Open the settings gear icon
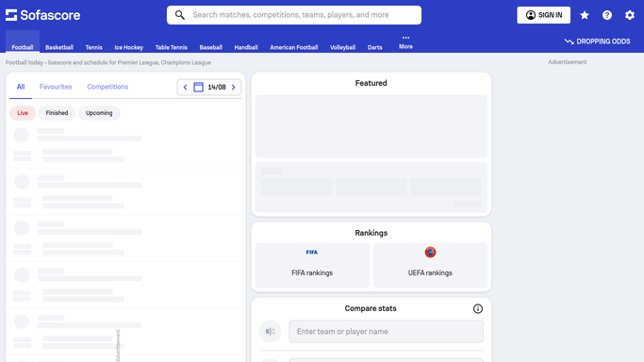Viewport: 644px width, 362px height. click(630, 15)
